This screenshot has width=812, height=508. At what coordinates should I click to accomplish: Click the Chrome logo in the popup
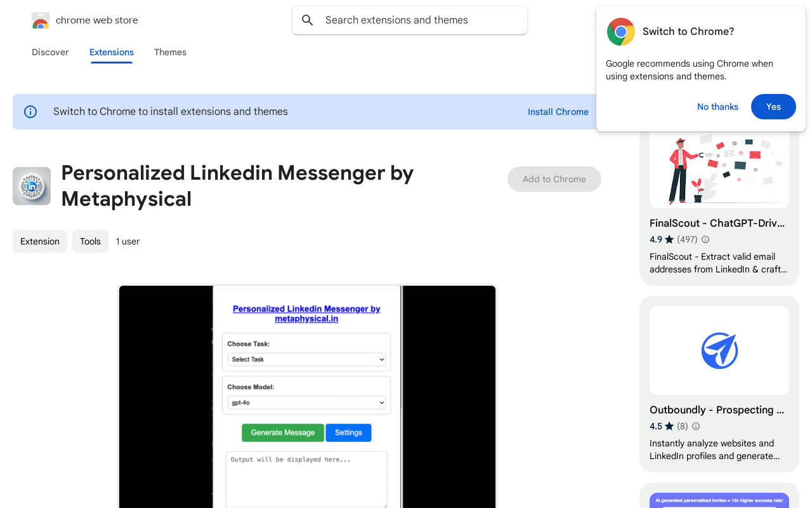620,32
